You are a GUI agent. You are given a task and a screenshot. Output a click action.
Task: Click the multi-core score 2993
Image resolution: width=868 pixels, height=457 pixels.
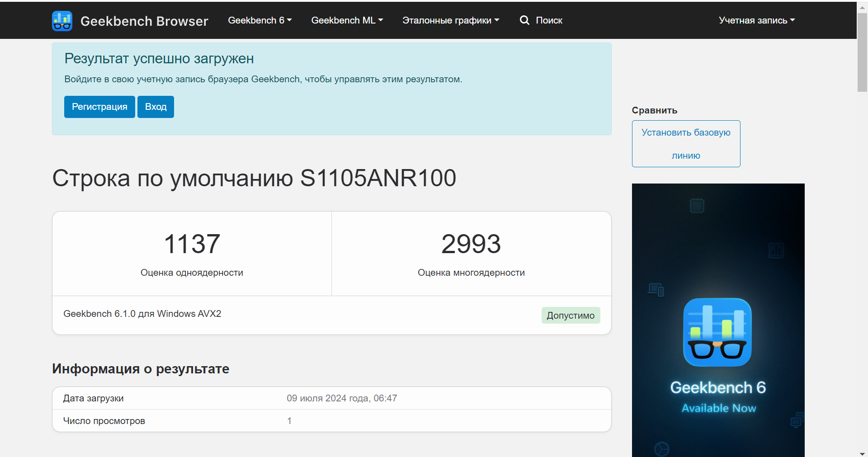point(471,244)
